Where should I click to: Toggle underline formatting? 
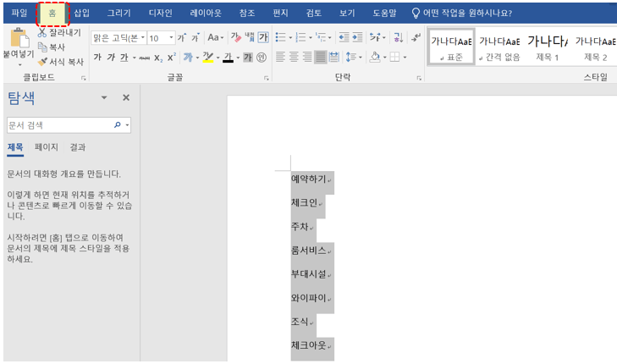pos(124,58)
